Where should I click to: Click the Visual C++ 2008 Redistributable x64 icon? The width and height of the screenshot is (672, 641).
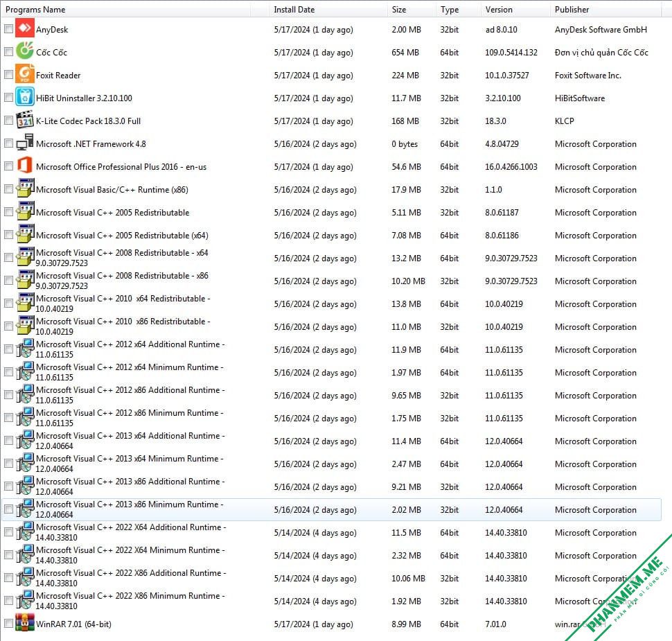pyautogui.click(x=25, y=257)
